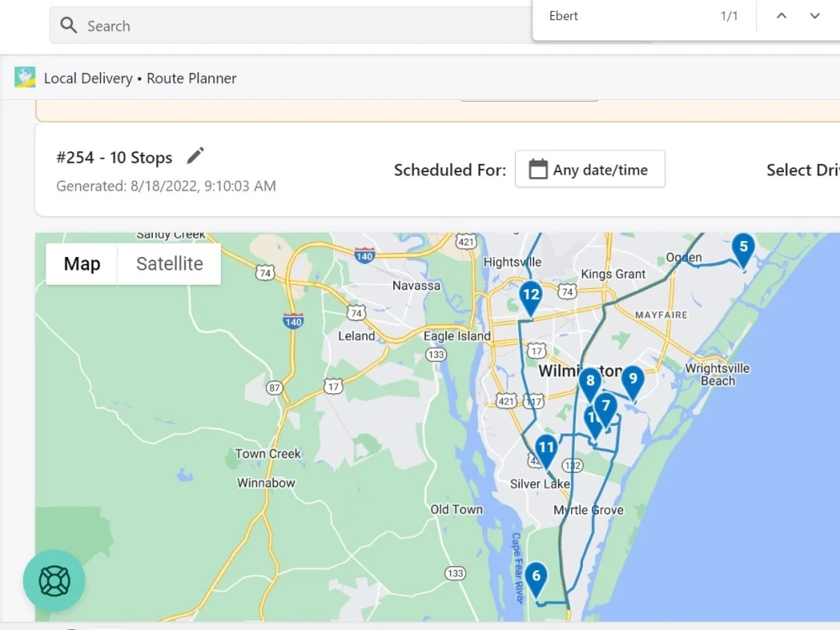Click the Winnabow map label
This screenshot has width=840, height=630.
[x=266, y=483]
